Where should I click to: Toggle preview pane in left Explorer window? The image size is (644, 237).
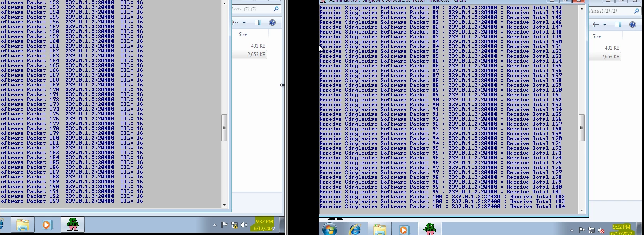tap(258, 23)
